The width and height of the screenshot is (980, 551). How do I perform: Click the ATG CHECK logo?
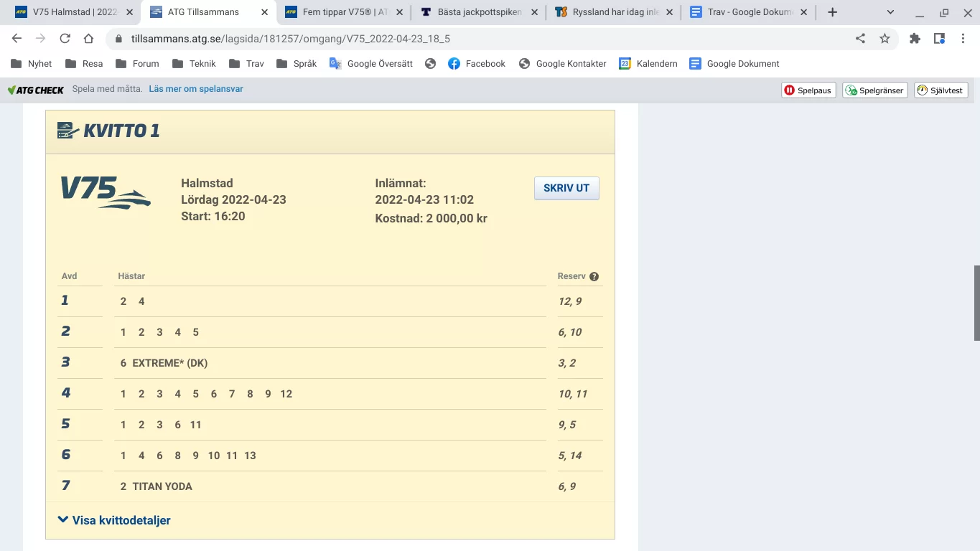35,89
